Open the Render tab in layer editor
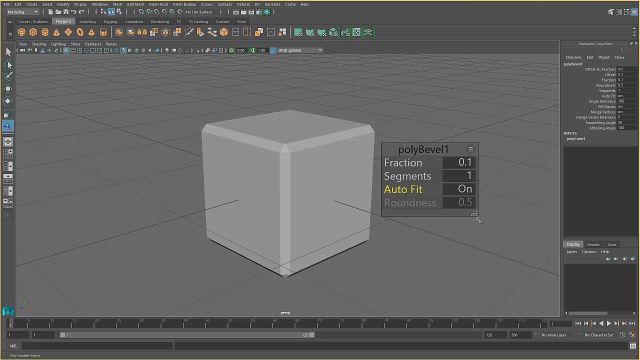Viewport: 640px width, 360px height. click(593, 244)
